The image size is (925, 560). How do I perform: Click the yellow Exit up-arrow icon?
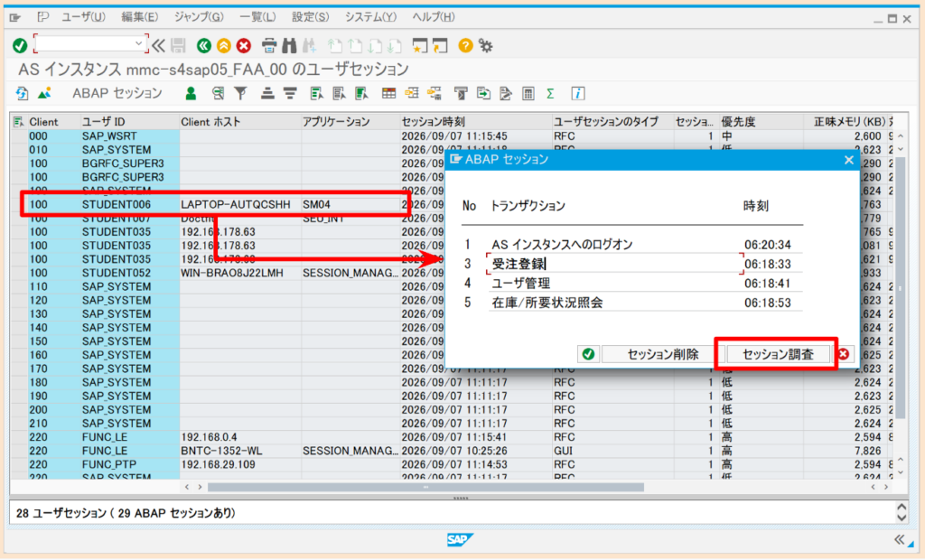[x=224, y=45]
